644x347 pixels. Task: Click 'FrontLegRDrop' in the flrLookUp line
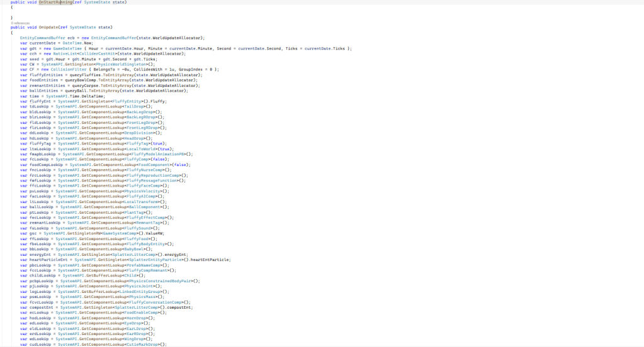point(142,128)
